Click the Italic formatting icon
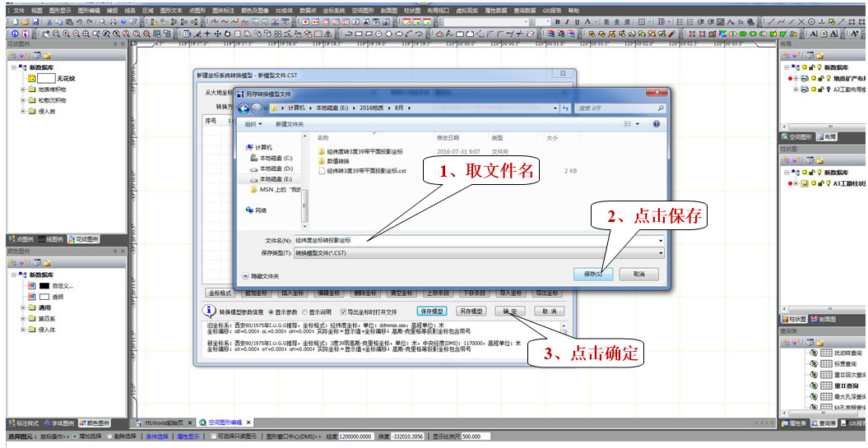Screen dimensions: 868x448 pos(568,21)
